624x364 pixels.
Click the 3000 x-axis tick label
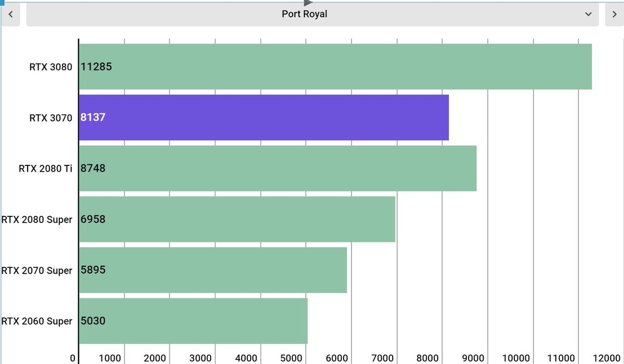click(200, 358)
